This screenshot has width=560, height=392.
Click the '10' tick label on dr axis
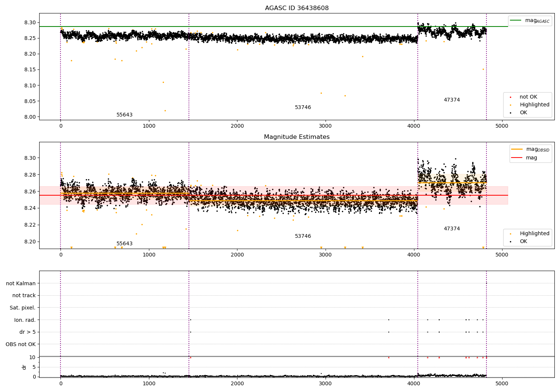[x=32, y=357]
